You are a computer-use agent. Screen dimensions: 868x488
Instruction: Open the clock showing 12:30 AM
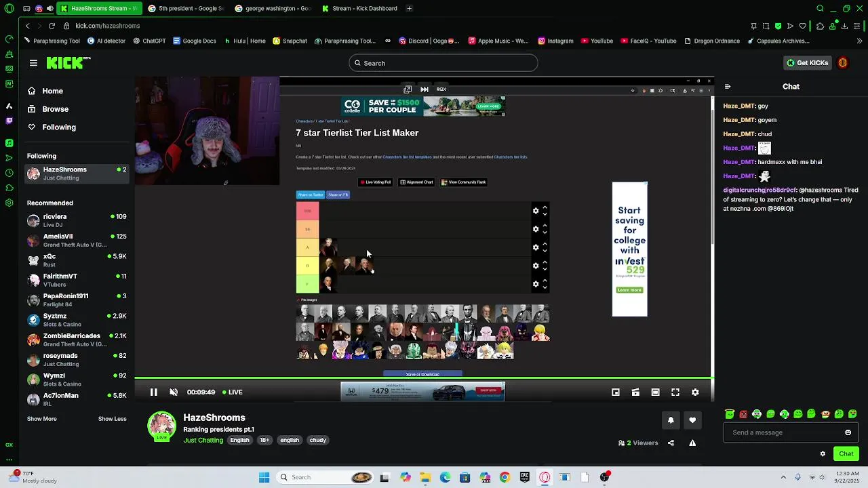(x=846, y=476)
